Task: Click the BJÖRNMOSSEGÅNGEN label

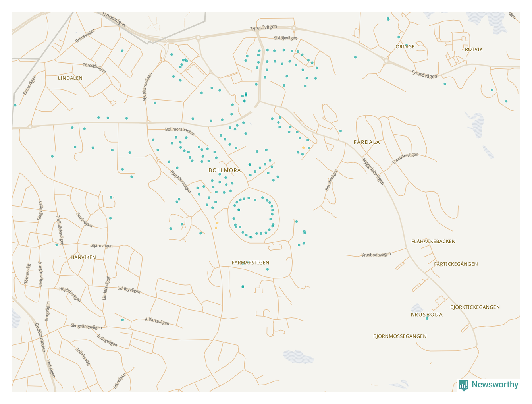Action: pos(400,336)
